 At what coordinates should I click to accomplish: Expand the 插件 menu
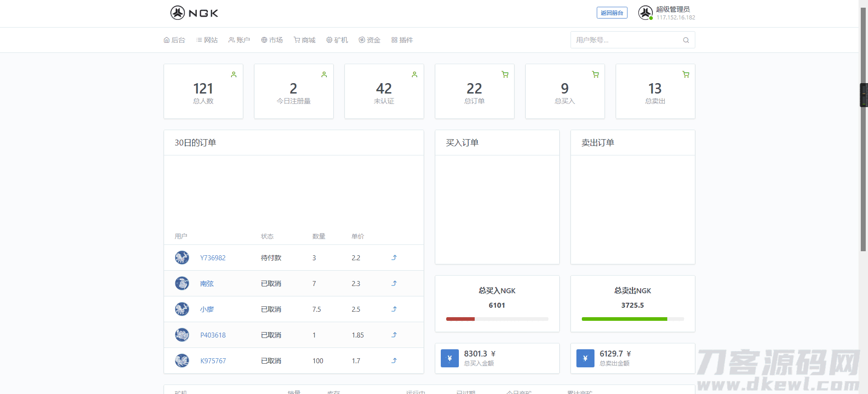(x=402, y=40)
